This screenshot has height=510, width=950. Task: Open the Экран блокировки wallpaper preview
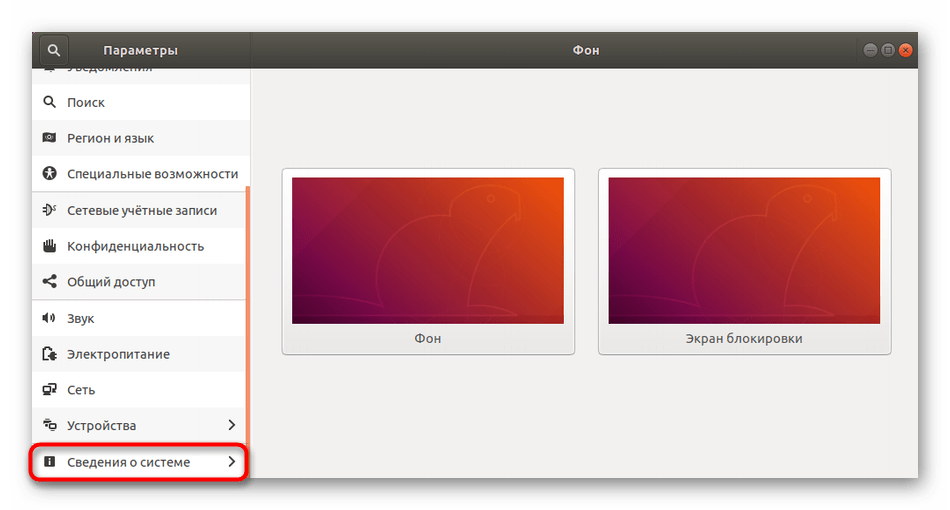point(744,250)
